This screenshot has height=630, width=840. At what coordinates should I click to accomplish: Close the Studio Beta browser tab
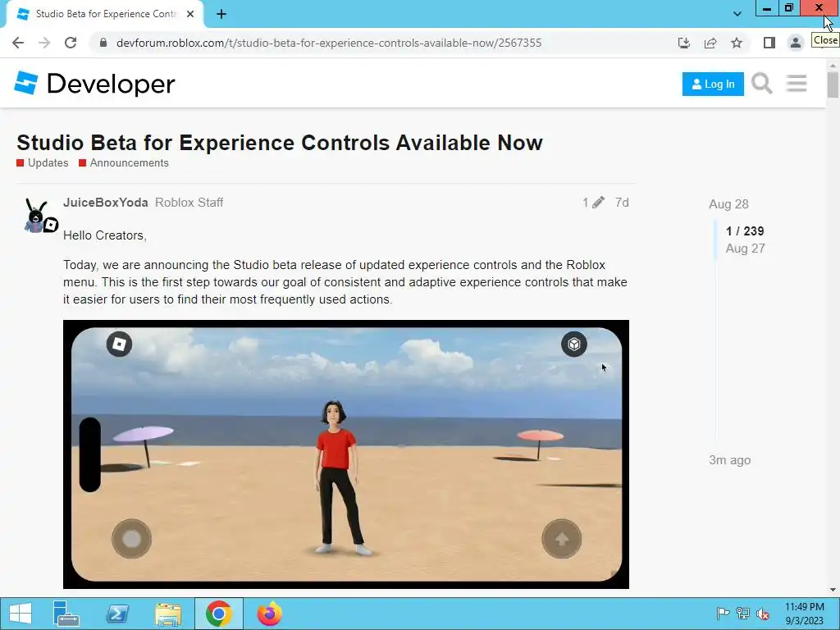point(190,14)
